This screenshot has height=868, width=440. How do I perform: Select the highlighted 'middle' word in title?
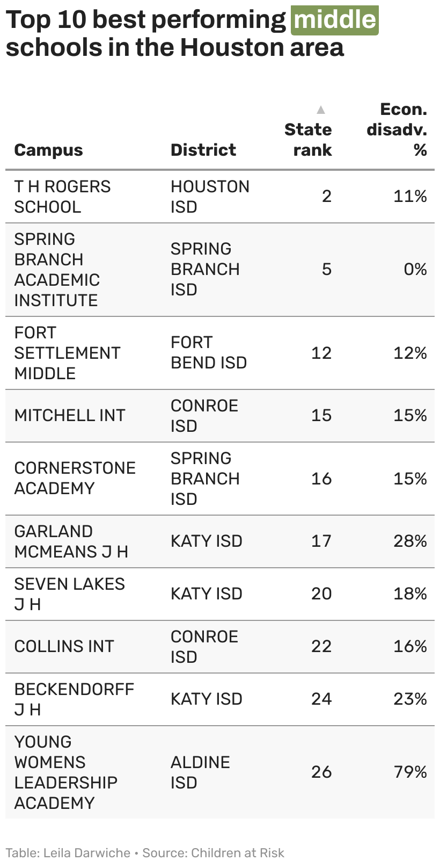[335, 20]
